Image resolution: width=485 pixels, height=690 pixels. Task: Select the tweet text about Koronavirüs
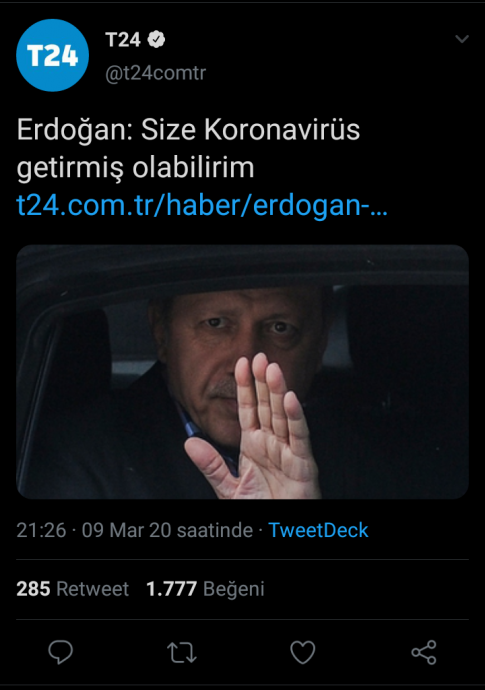[x=188, y=148]
